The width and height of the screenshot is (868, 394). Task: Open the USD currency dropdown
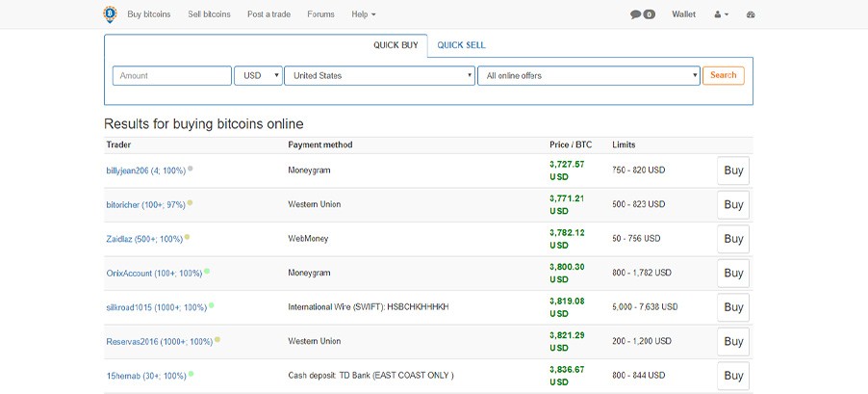259,76
